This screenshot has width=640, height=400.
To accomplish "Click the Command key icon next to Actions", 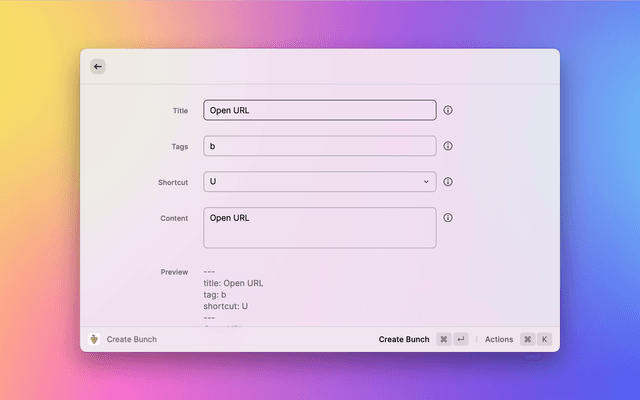I will [x=527, y=339].
